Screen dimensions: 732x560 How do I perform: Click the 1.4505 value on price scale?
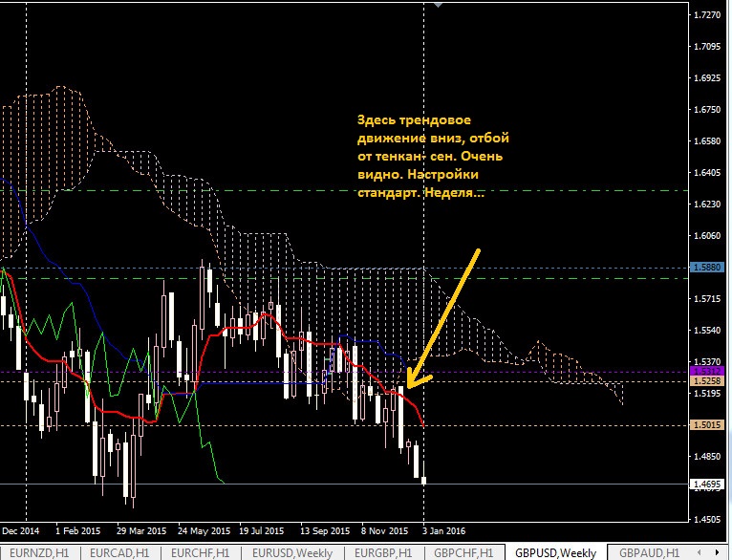(707, 519)
